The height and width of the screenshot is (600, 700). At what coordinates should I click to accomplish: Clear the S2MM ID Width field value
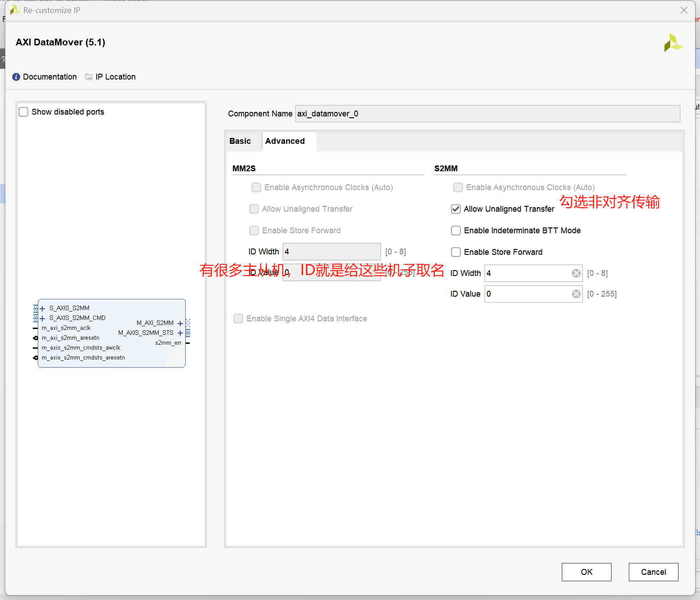[x=576, y=273]
